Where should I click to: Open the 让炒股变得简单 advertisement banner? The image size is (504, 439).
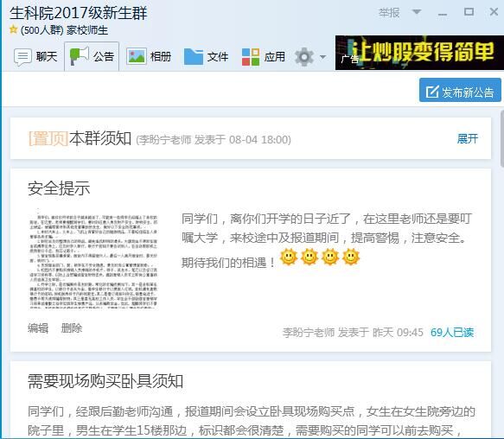pyautogui.click(x=419, y=53)
